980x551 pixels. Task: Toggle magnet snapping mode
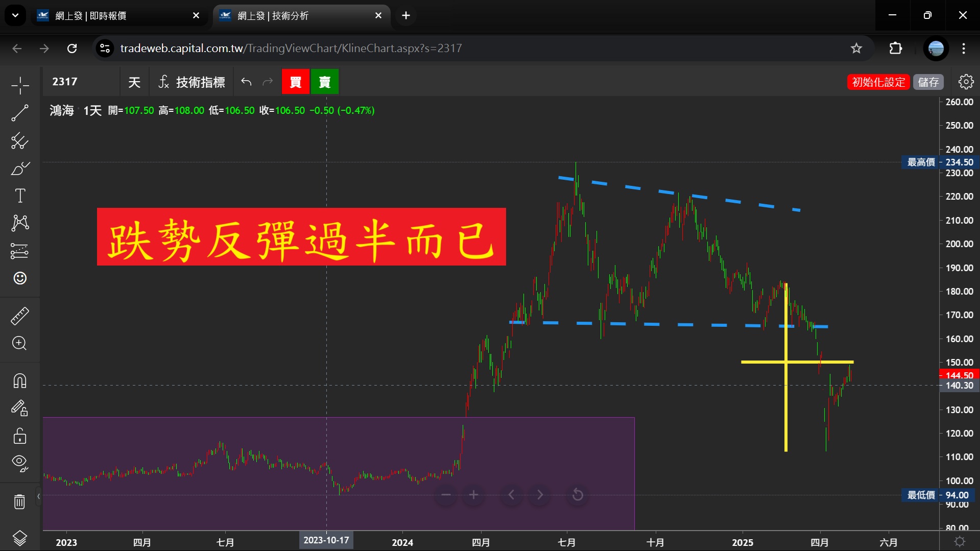pos(20,381)
